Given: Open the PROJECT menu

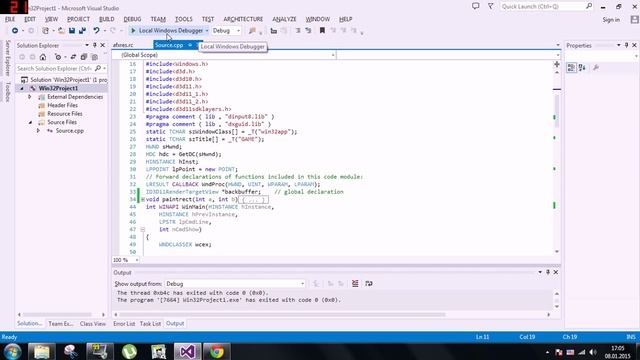Looking at the screenshot, I should coord(78,19).
